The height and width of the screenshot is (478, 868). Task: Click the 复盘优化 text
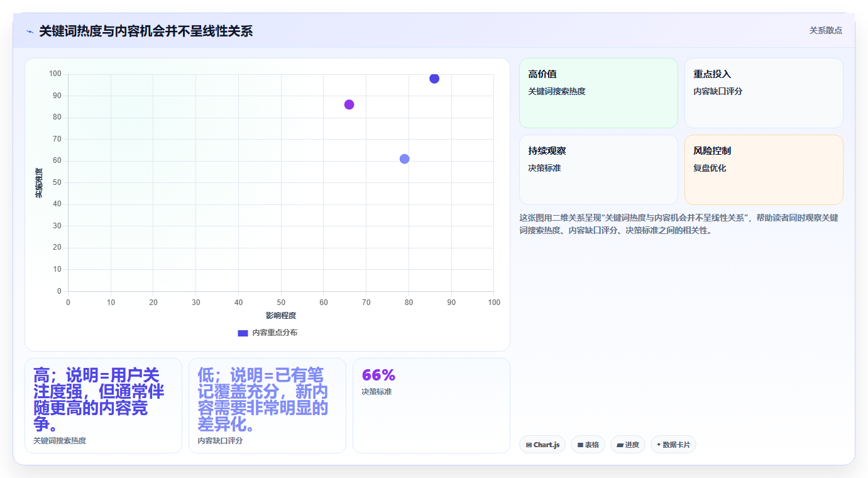tap(710, 169)
